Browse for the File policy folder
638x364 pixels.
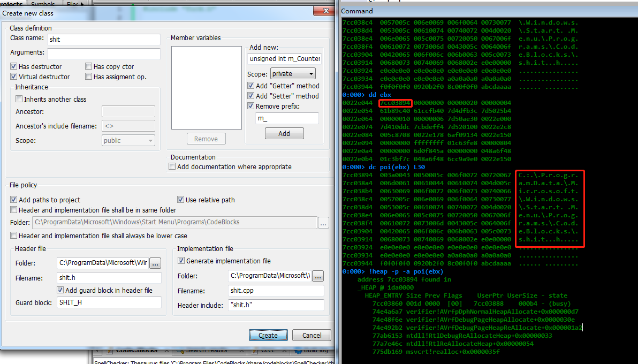tap(323, 223)
